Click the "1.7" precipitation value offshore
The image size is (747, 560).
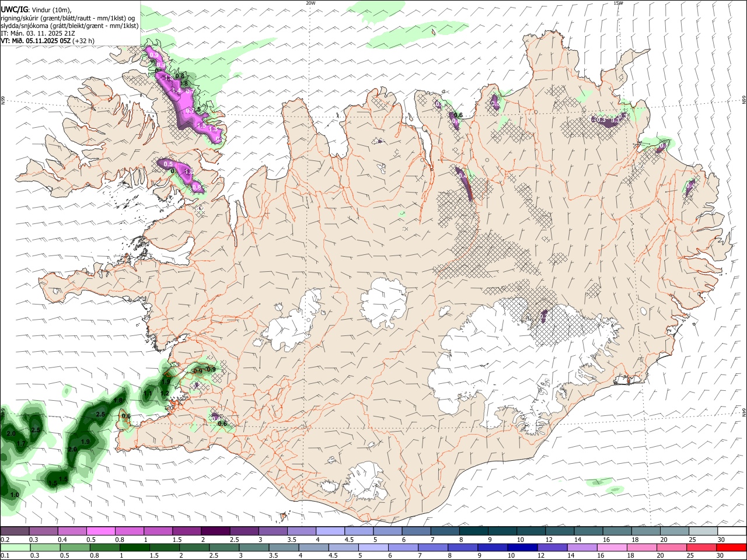(x=22, y=444)
